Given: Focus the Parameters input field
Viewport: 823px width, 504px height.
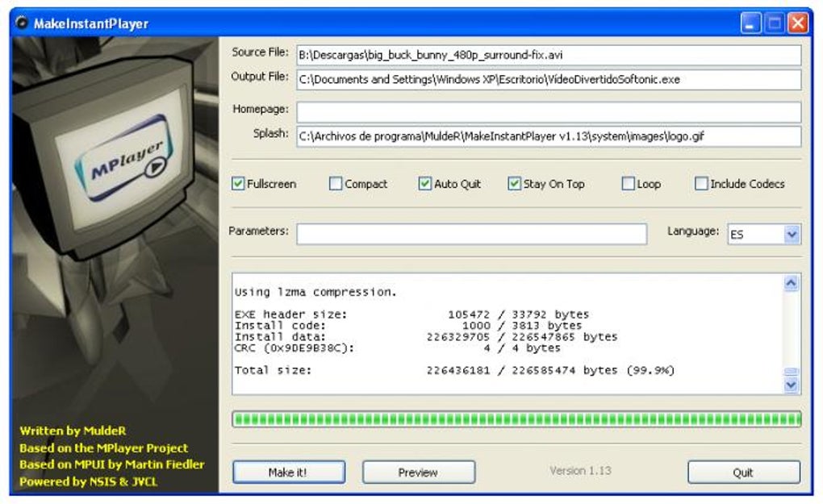Looking at the screenshot, I should point(471,234).
